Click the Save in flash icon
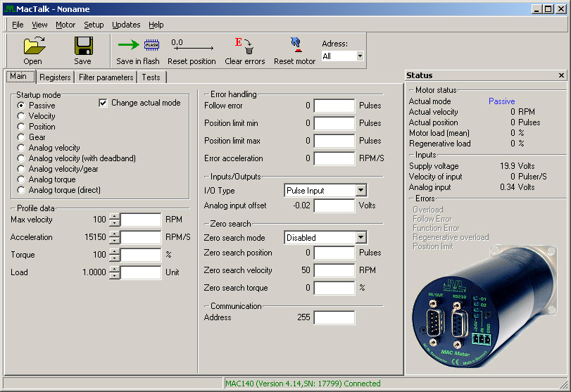The width and height of the screenshot is (571, 392). (139, 45)
